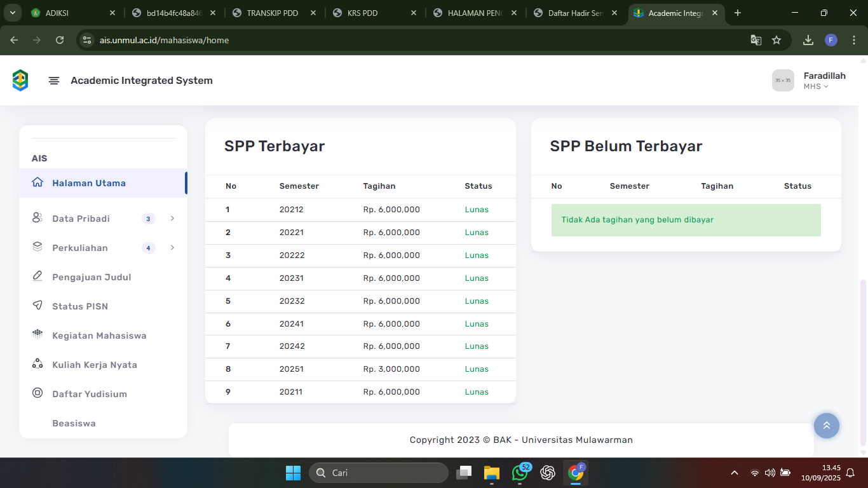Click the Status PISN paper plane icon
This screenshot has width=868, height=488.
(x=37, y=306)
